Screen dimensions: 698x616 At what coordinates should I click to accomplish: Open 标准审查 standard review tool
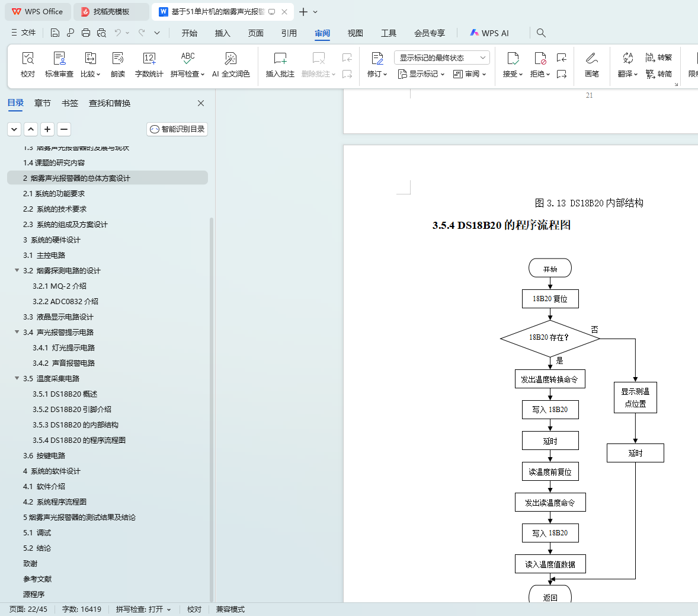[59, 65]
